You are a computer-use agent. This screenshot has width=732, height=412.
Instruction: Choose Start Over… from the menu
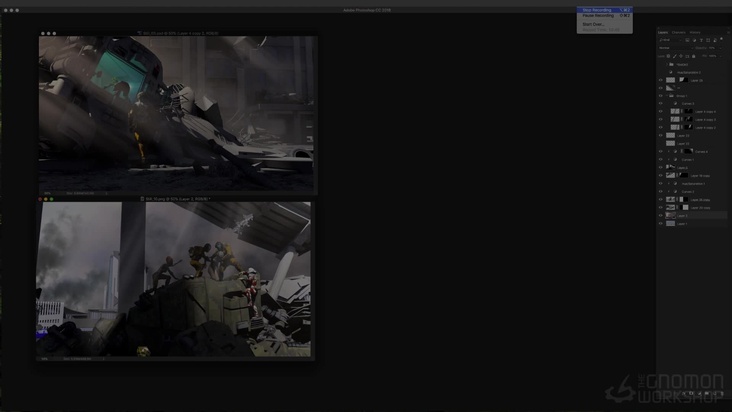point(605,24)
